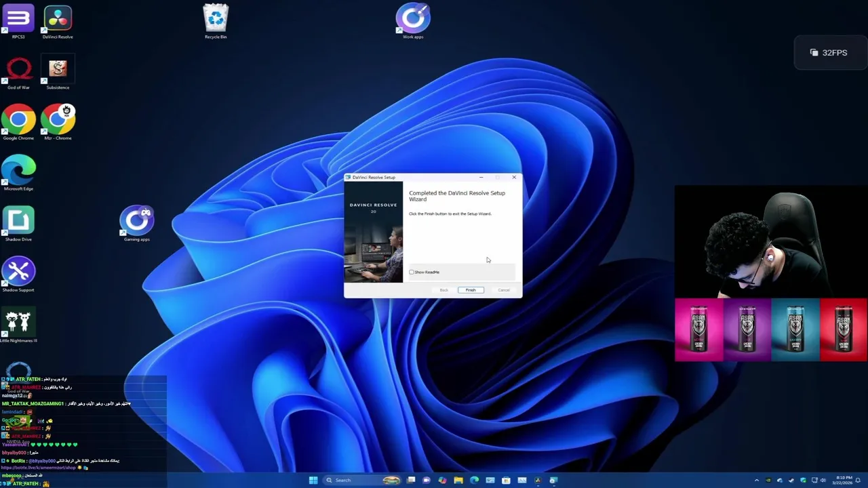Viewport: 868px width, 488px height.
Task: Click Finish in the DaVinci Resolve Setup wizard
Action: 471,290
